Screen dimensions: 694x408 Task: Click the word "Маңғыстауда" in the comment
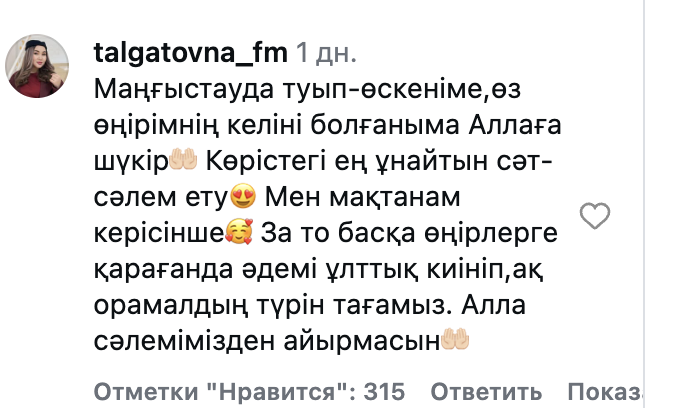(x=168, y=89)
